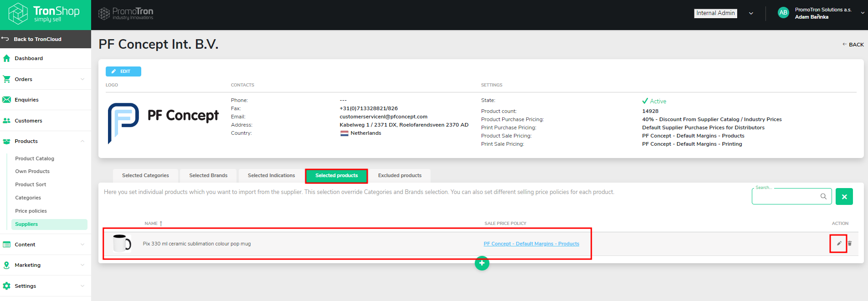Click the search magnifier icon

coord(823,196)
